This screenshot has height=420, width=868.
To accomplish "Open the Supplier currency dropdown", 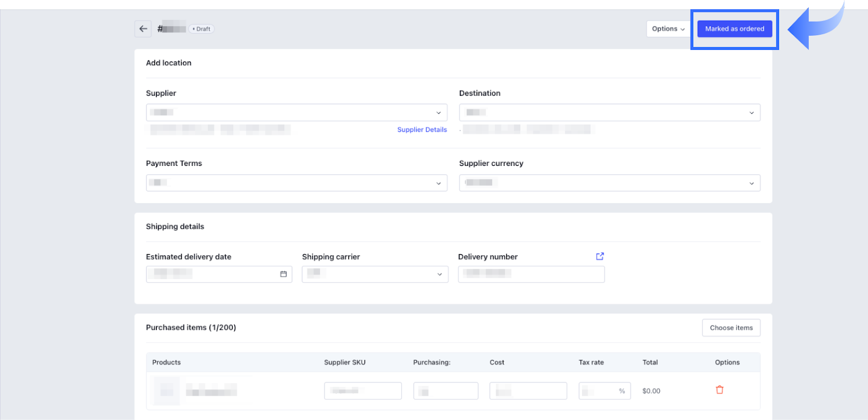I will click(609, 183).
